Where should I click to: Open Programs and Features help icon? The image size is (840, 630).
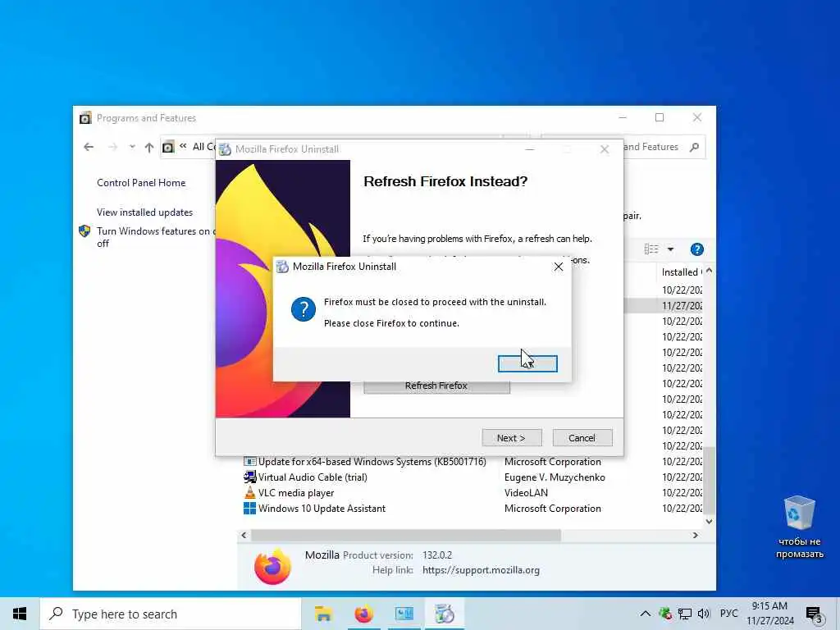[696, 249]
